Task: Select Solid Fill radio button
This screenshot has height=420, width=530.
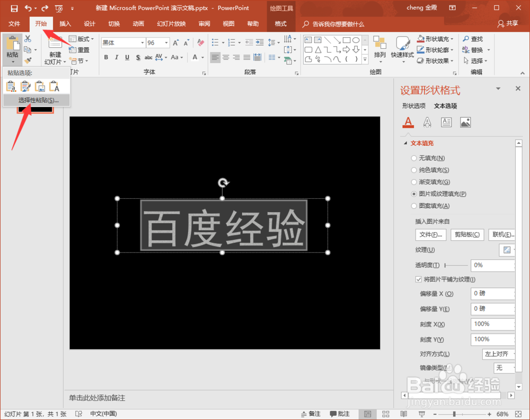Action: point(414,170)
